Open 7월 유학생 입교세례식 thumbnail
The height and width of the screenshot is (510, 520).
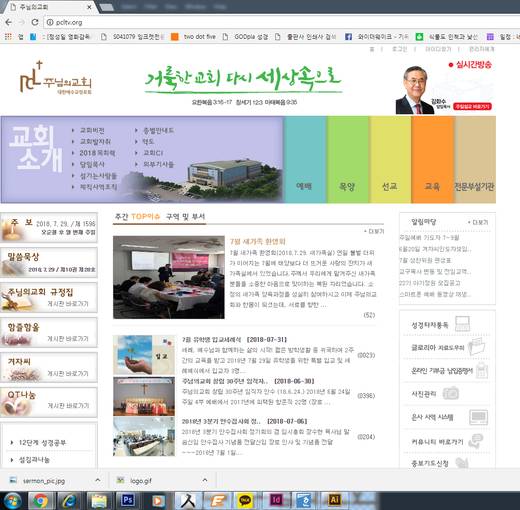[x=144, y=355]
